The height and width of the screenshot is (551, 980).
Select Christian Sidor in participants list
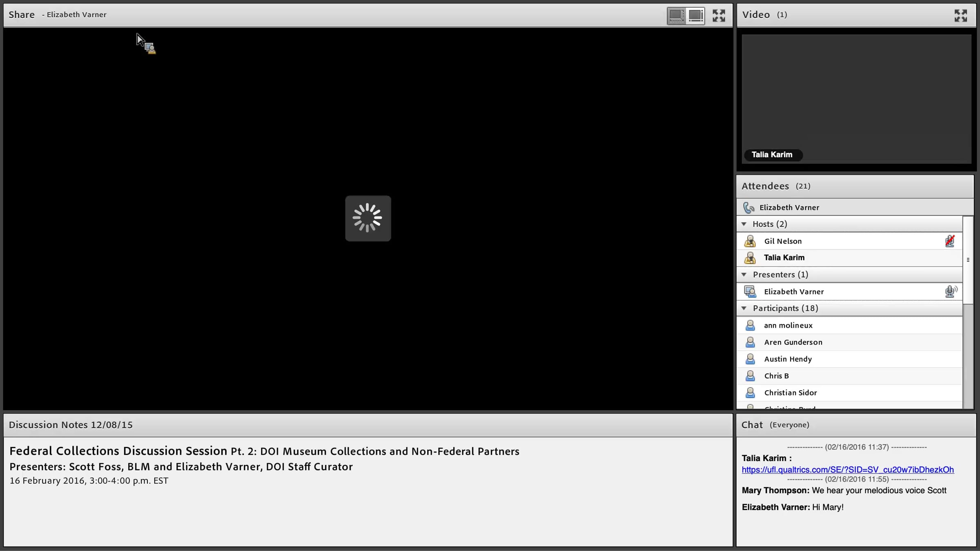[x=791, y=393]
